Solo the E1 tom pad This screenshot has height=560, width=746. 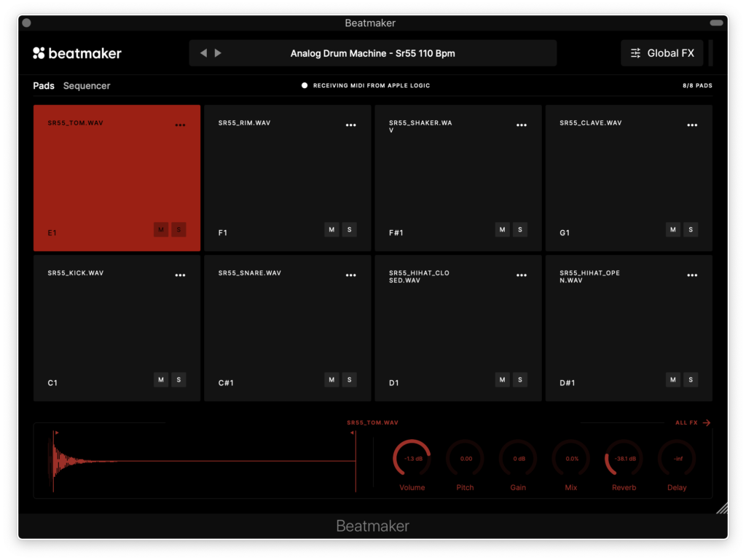click(178, 229)
